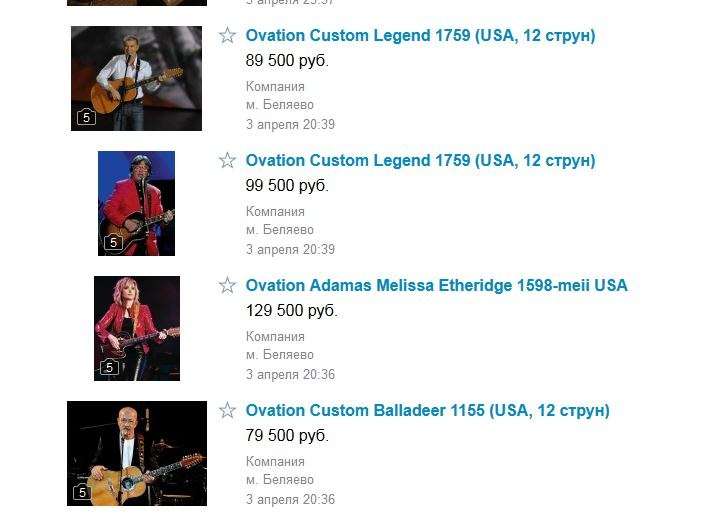
Task: Star the Ovation Adamas Melissa Etheridge listing
Action: [227, 285]
